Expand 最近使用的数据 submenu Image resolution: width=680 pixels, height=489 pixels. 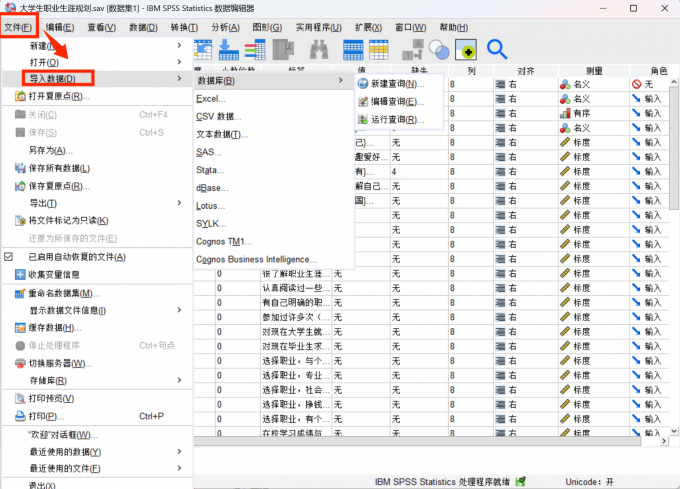[179, 452]
